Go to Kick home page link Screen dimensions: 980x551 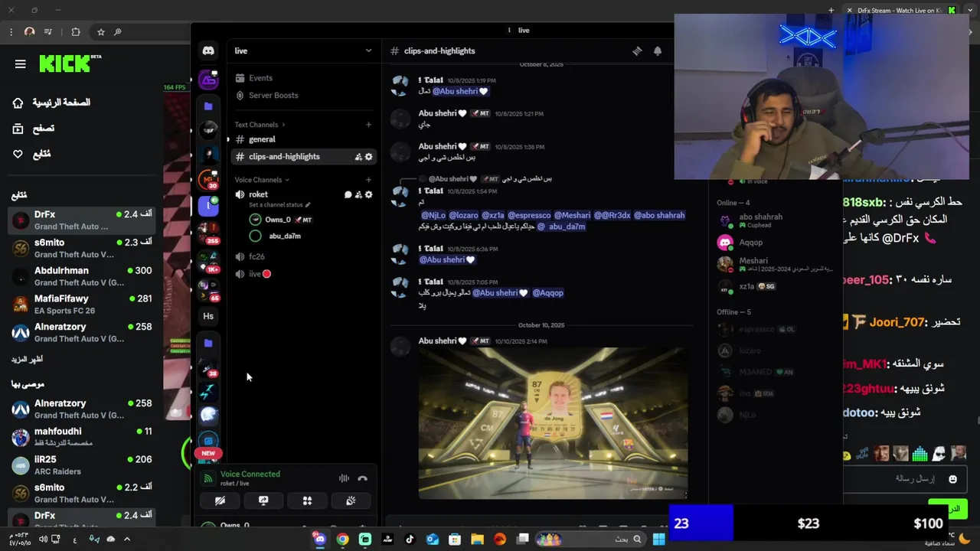coord(52,103)
